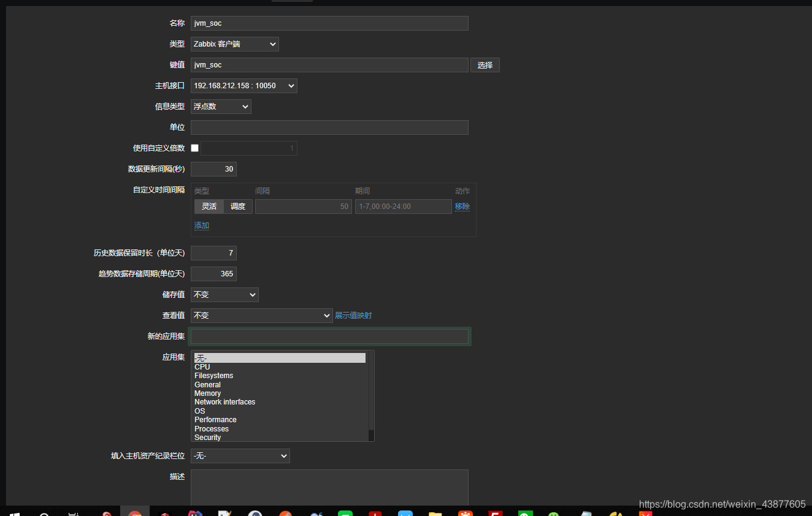Open the 主机接口 192.168.212.158 dropdown
Screen dimensions: 812x516
(244, 86)
